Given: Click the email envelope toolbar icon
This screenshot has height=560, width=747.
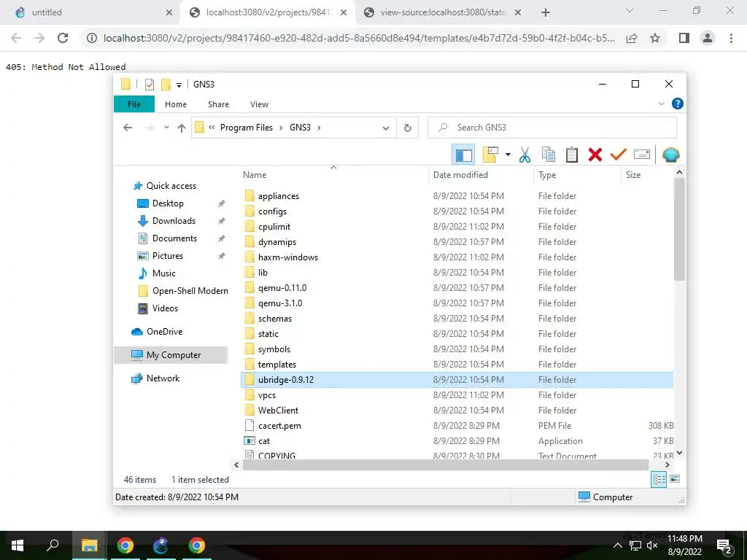Looking at the screenshot, I should coord(642,155).
